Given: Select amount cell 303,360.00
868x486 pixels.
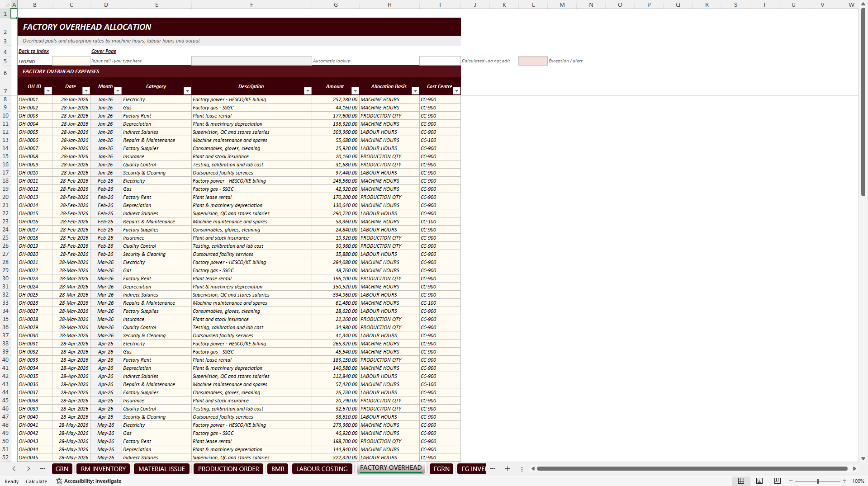Looking at the screenshot, I should point(336,132).
